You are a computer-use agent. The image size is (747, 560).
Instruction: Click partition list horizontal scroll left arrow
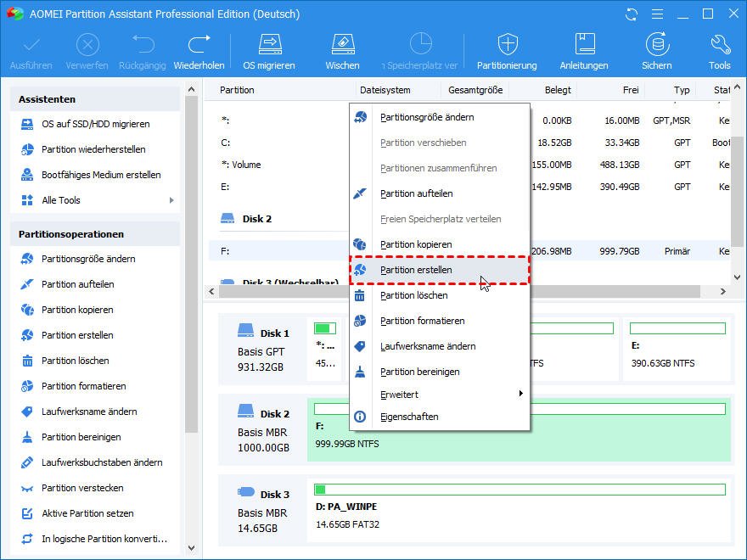click(212, 291)
